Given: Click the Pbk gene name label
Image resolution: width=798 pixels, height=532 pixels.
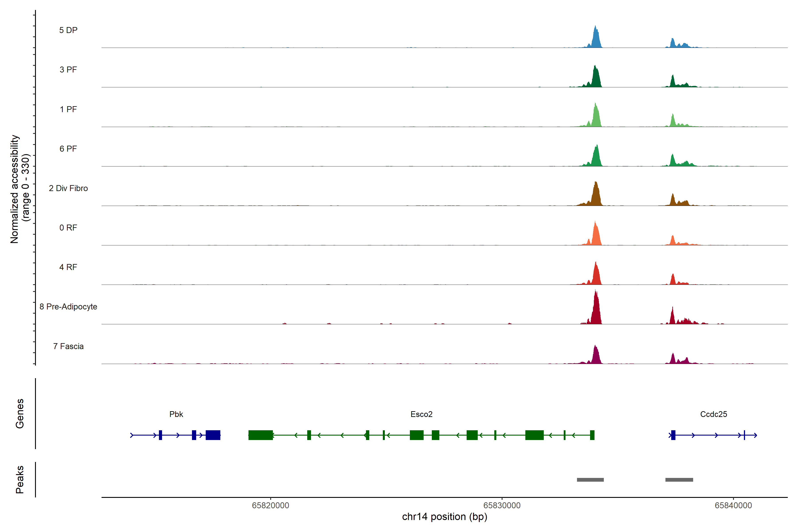Looking at the screenshot, I should coord(176,414).
